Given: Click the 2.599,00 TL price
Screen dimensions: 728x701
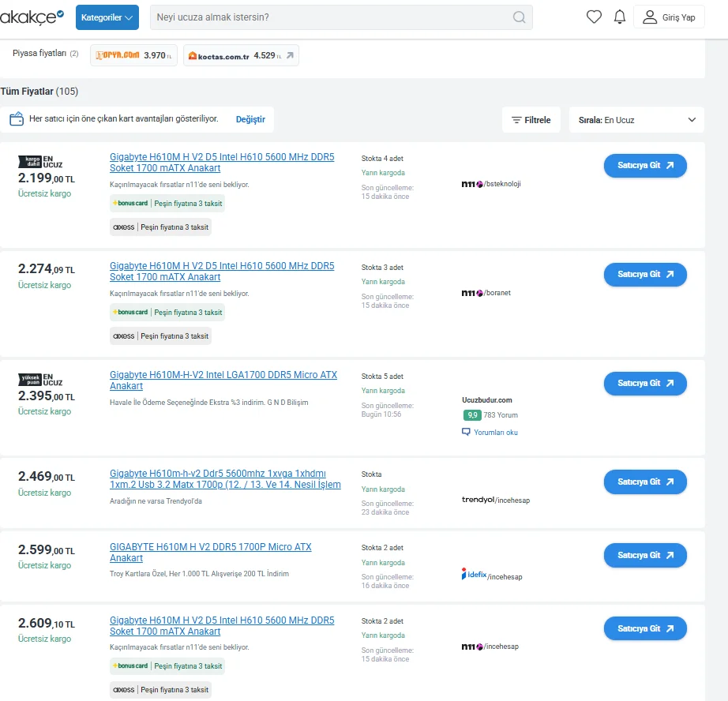Looking at the screenshot, I should 47,549.
